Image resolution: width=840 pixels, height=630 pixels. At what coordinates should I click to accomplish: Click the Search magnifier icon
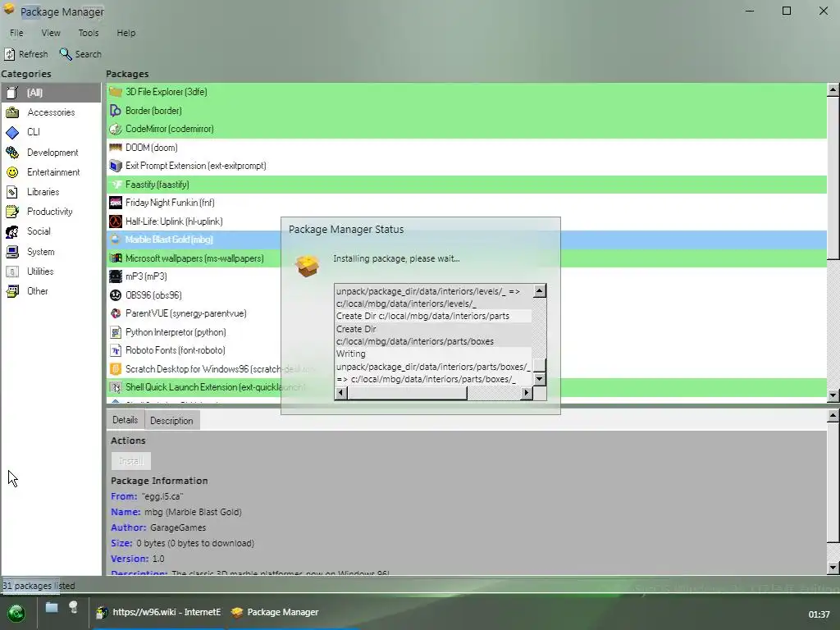[66, 54]
